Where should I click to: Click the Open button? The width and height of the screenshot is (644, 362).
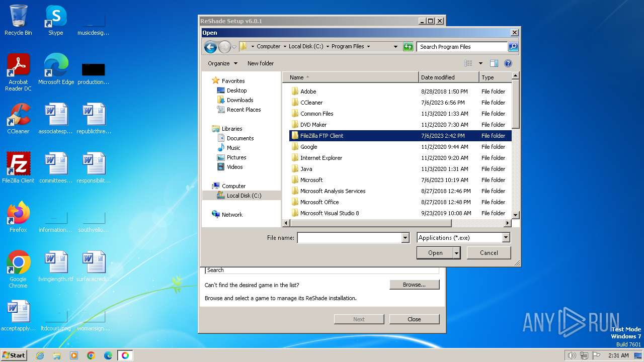[435, 253]
